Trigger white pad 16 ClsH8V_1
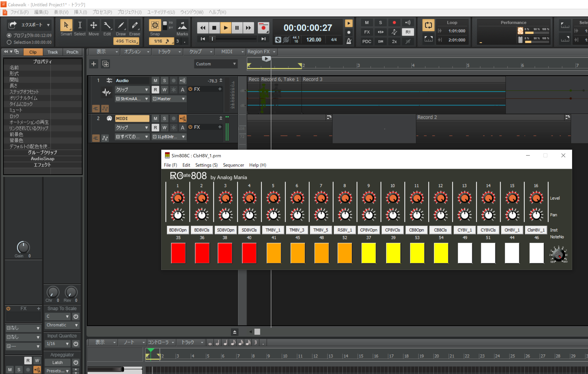Screen dimensions: 588x374 click(x=536, y=253)
